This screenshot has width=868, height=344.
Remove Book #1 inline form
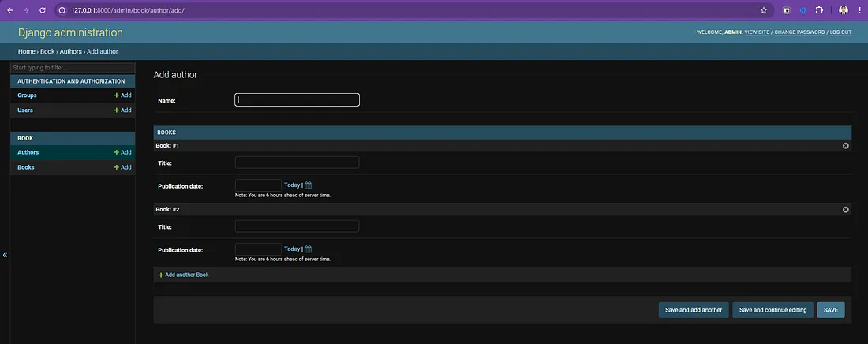click(x=845, y=146)
